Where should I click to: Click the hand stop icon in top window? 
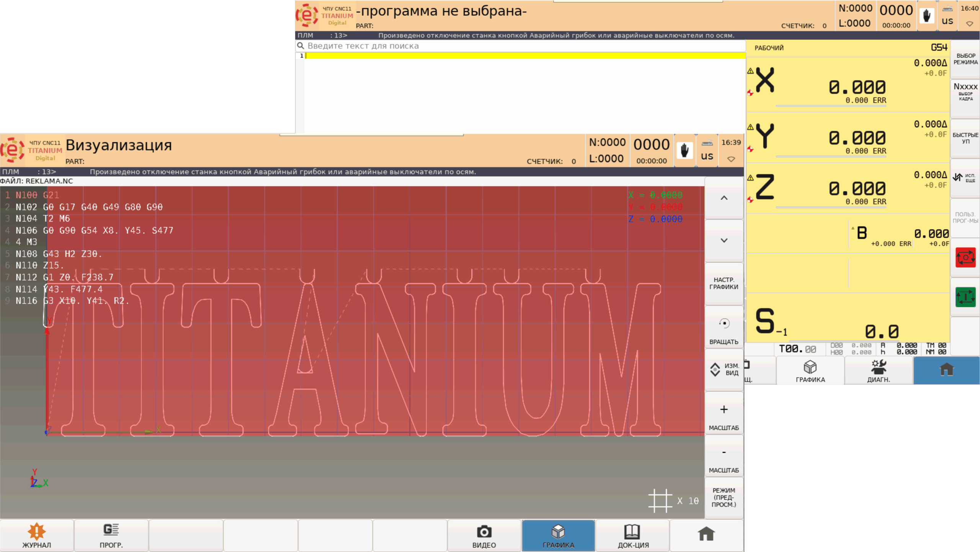tap(927, 16)
